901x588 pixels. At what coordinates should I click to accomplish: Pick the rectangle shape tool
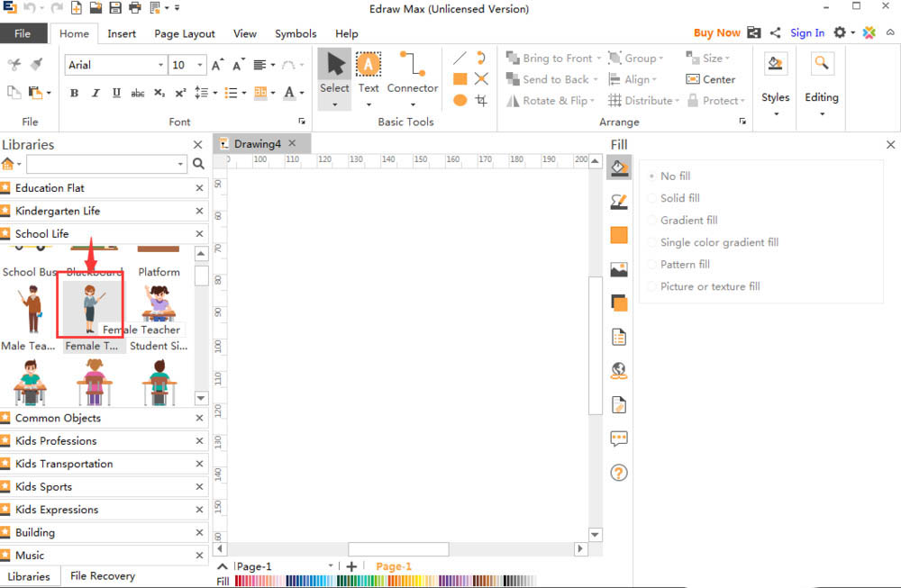460,79
